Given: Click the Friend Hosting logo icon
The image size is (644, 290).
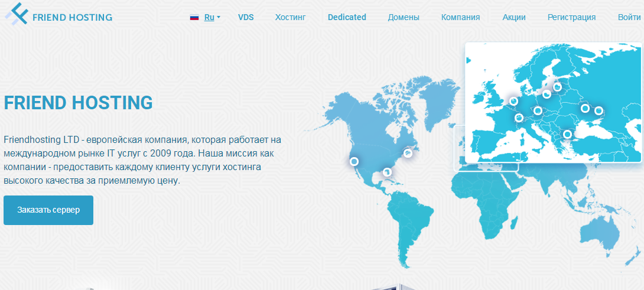Looking at the screenshot, I should (17, 14).
